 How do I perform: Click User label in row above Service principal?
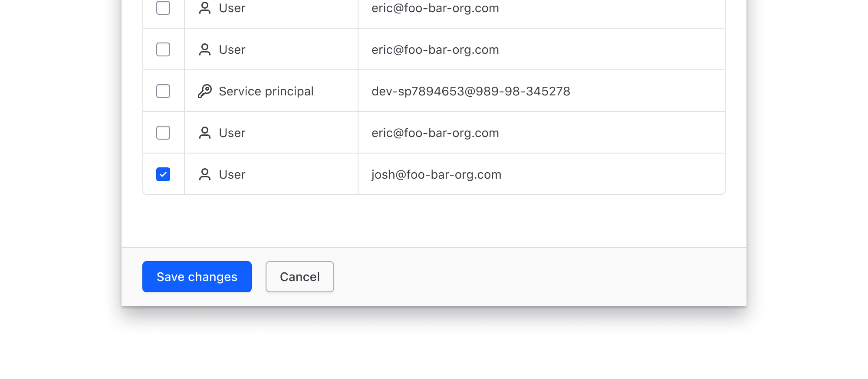(232, 49)
